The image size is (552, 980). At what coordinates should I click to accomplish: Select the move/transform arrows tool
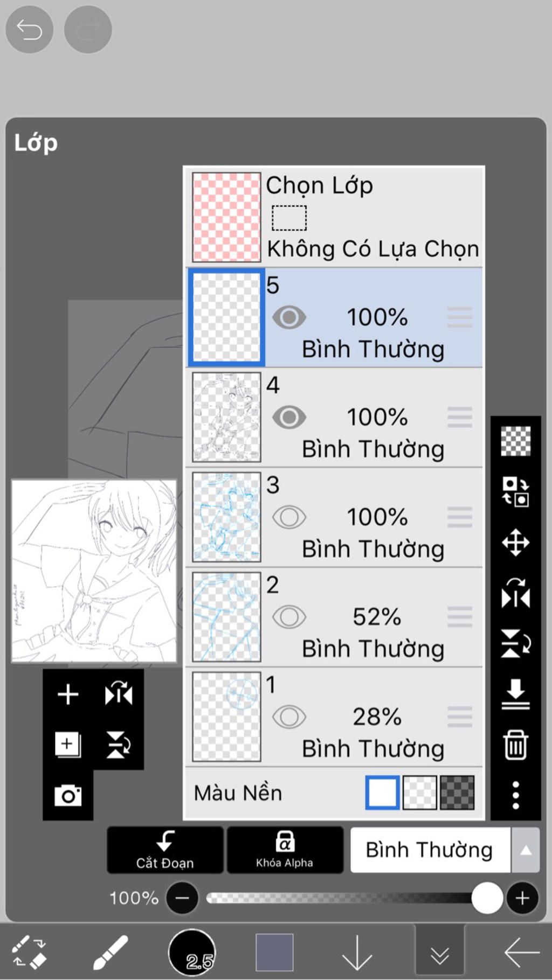[515, 542]
